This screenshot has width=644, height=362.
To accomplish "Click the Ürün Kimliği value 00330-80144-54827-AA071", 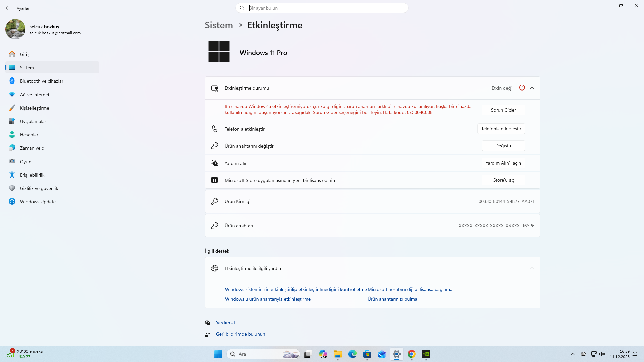I will (506, 201).
